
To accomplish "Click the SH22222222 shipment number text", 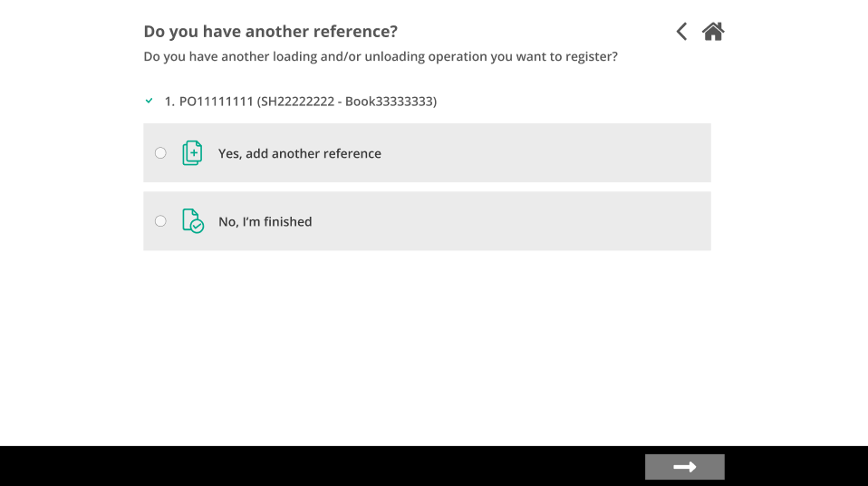I will [298, 102].
